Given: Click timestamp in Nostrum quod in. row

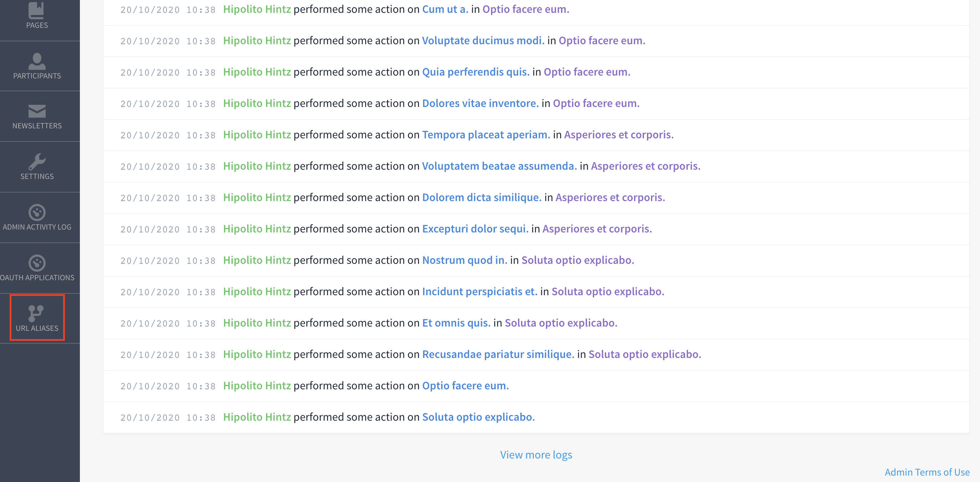Looking at the screenshot, I should coord(168,261).
